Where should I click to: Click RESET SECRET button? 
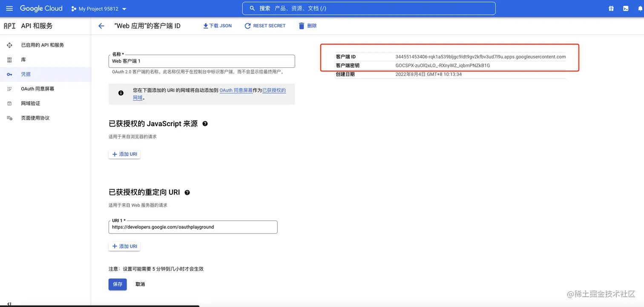click(265, 26)
